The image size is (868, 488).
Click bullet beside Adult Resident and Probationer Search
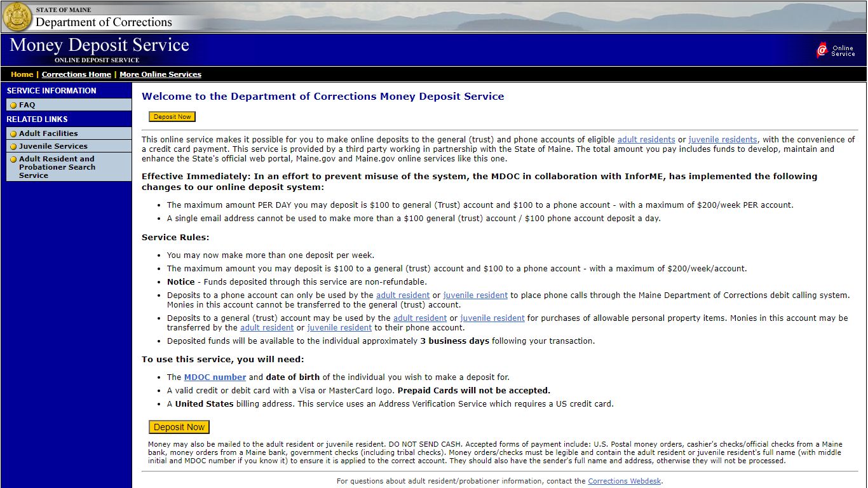tap(13, 159)
